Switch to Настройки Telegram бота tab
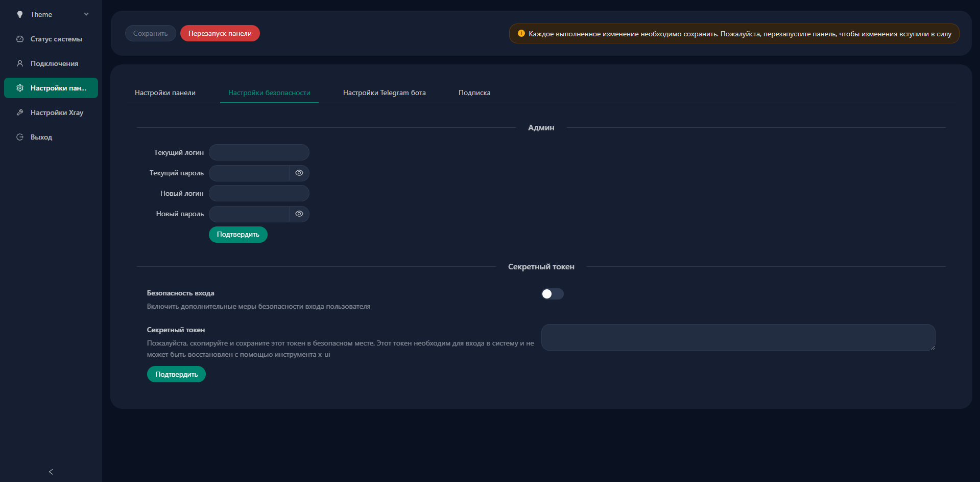The image size is (980, 482). pos(384,93)
